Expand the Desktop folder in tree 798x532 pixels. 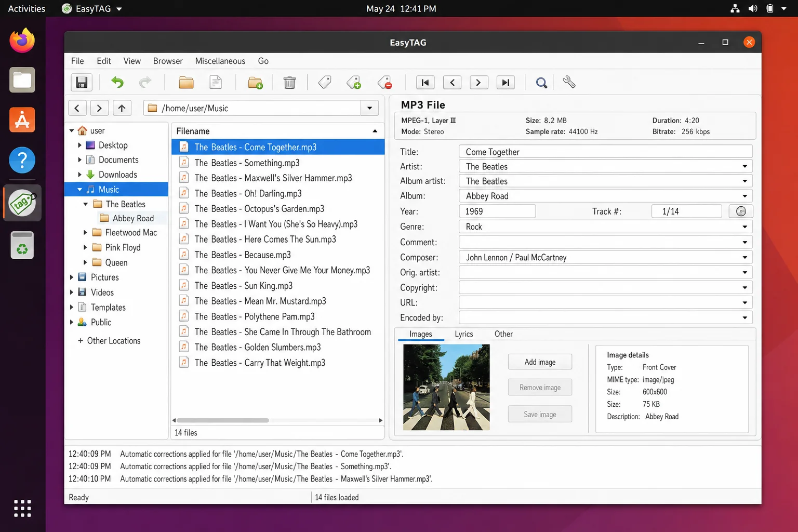(x=79, y=145)
